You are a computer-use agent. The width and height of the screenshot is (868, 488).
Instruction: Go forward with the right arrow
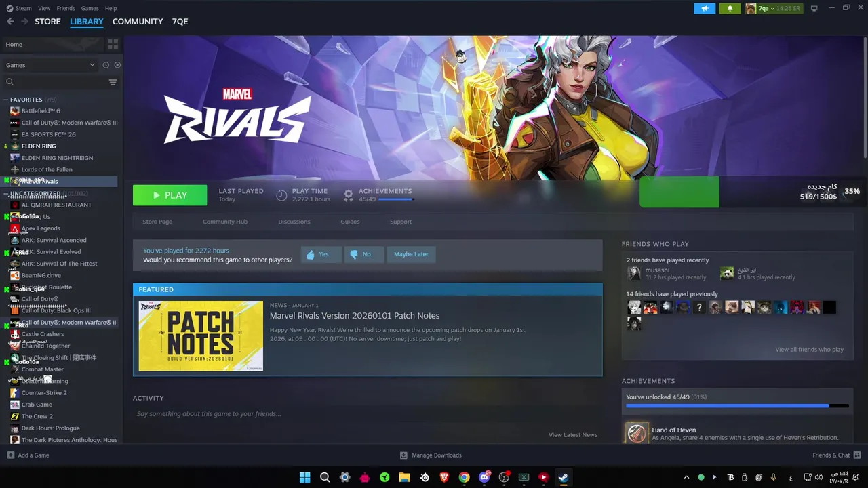[25, 22]
